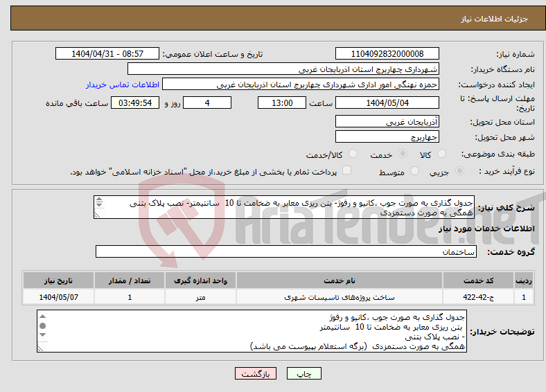Viewport: 546px width, 392px height.
Task: Click the نام خدمت column header
Action: (340, 280)
